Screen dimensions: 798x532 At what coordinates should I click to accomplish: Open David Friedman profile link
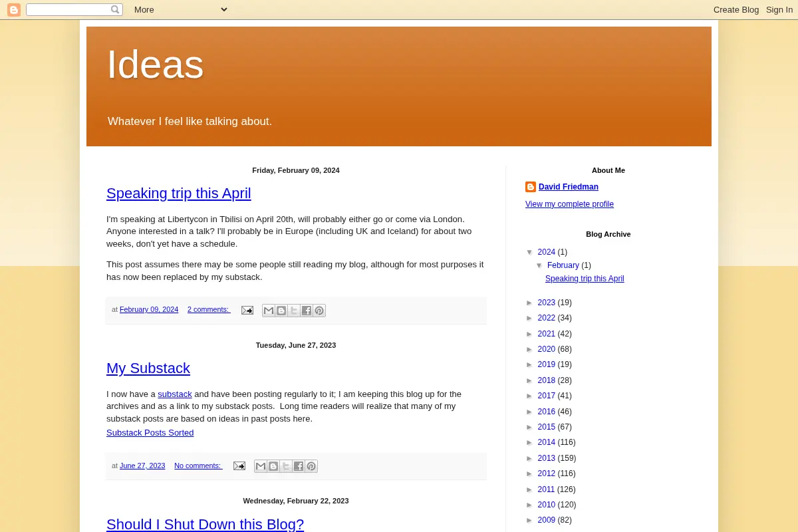coord(569,187)
